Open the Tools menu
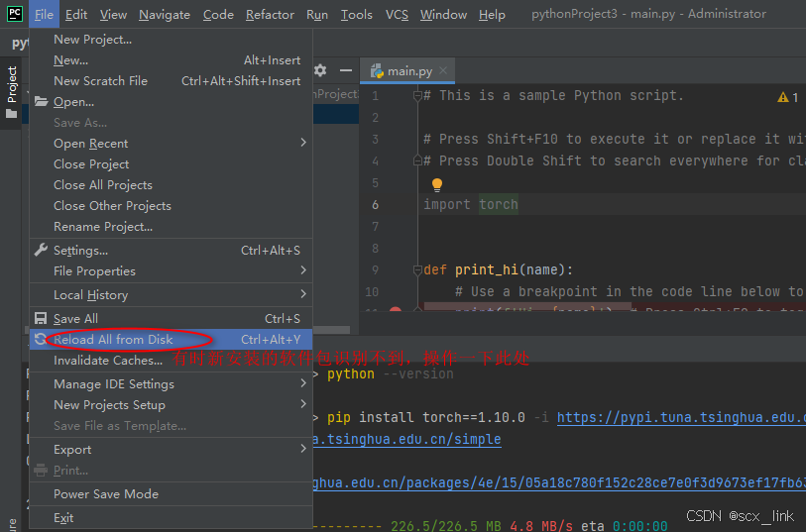This screenshot has width=806, height=532. point(357,15)
